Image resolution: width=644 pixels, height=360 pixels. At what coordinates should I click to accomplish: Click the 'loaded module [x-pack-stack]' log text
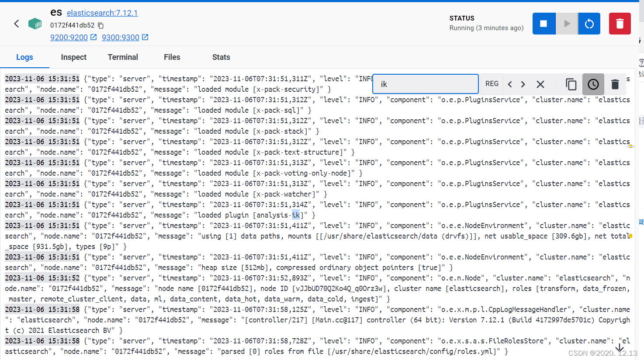coord(253,131)
